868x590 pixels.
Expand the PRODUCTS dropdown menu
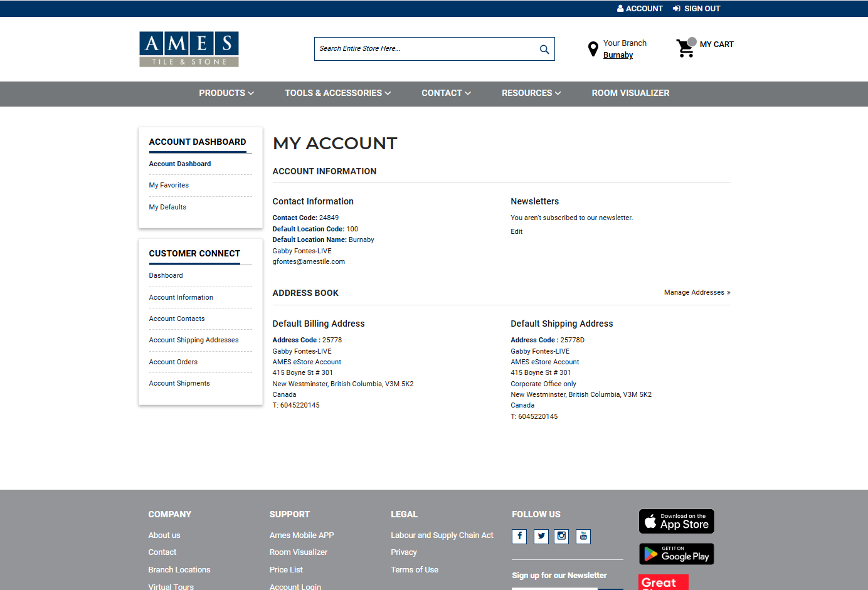pyautogui.click(x=226, y=93)
